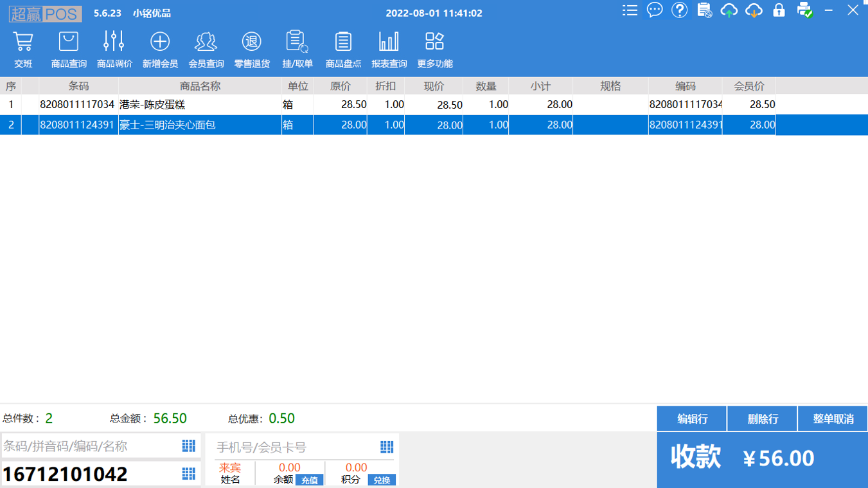Open 会员查询 member search
The image size is (868, 488).
(x=206, y=50)
